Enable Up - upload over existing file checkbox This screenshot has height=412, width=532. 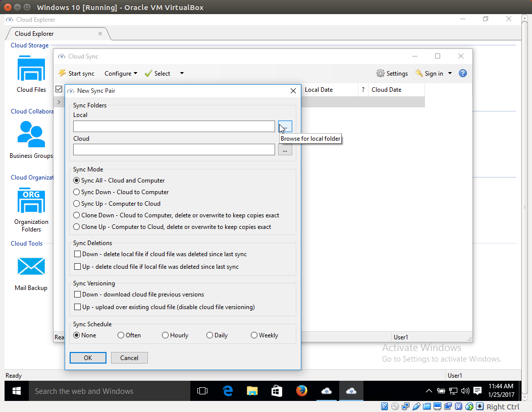click(x=77, y=307)
